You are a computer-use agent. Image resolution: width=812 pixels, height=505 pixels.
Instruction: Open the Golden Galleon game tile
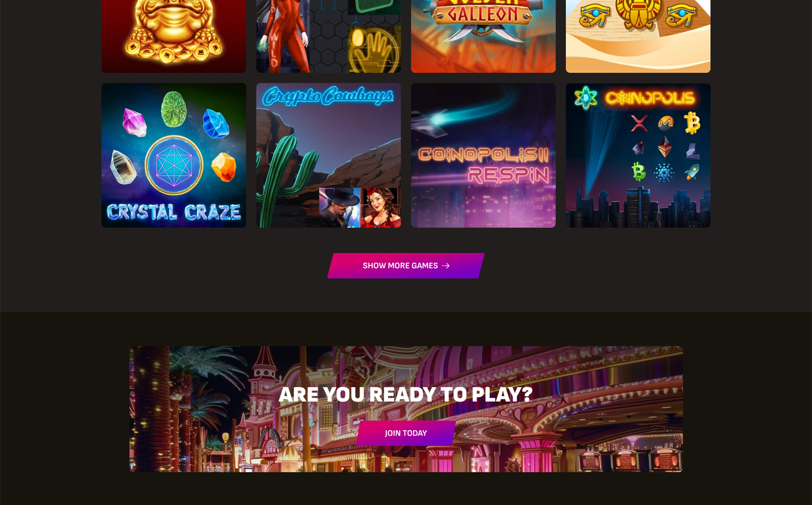483,36
